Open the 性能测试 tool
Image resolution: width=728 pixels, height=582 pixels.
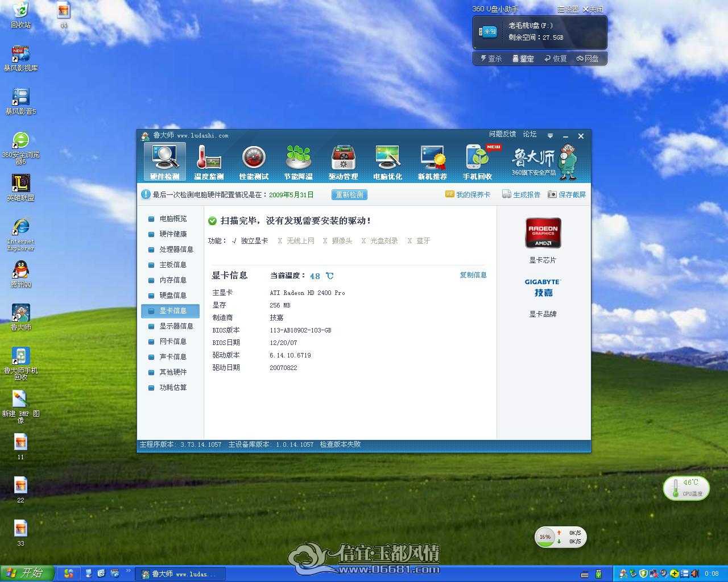coord(254,162)
